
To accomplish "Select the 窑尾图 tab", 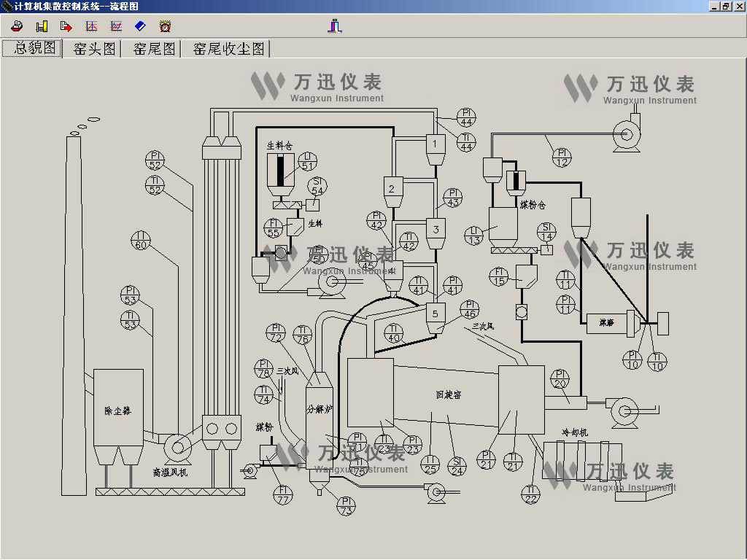I will [155, 49].
